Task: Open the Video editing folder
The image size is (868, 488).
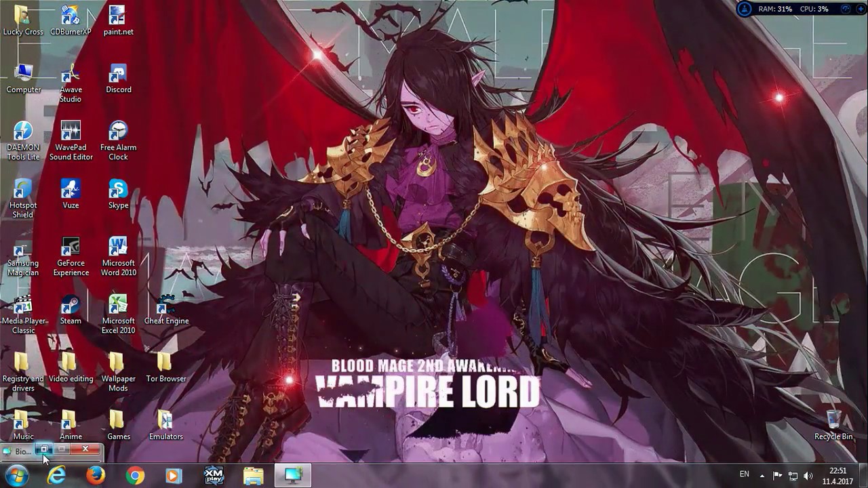Action: click(71, 367)
